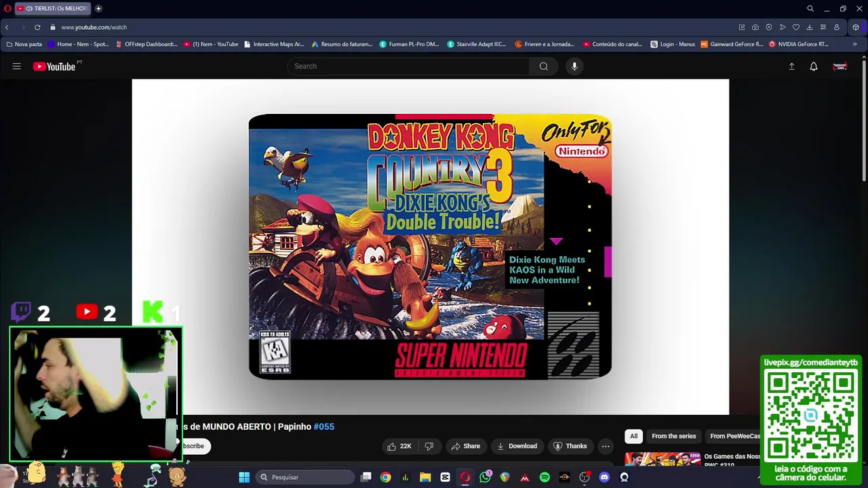Open Windows Start menu
Viewport: 868px width, 488px height.
244,477
